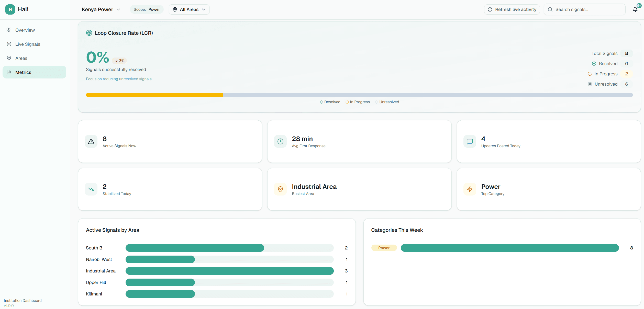Click the Unresolved legend item
The image size is (644, 309).
click(387, 102)
